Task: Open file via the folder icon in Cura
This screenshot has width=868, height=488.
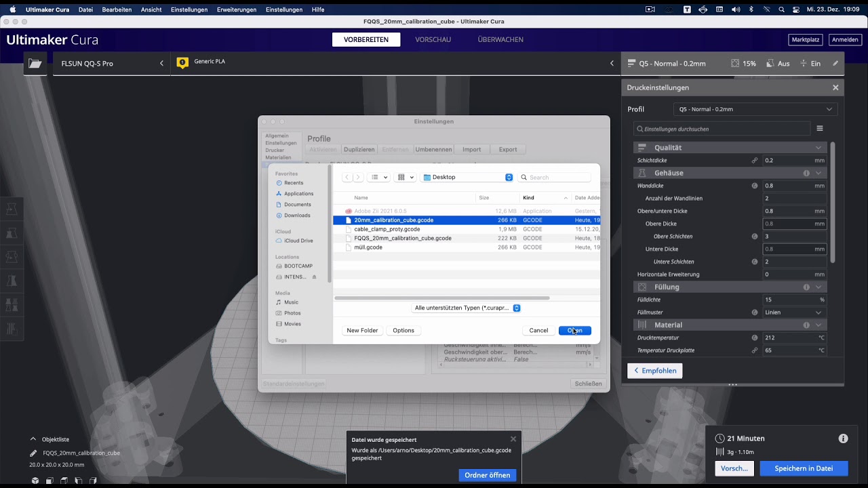Action: 35,63
